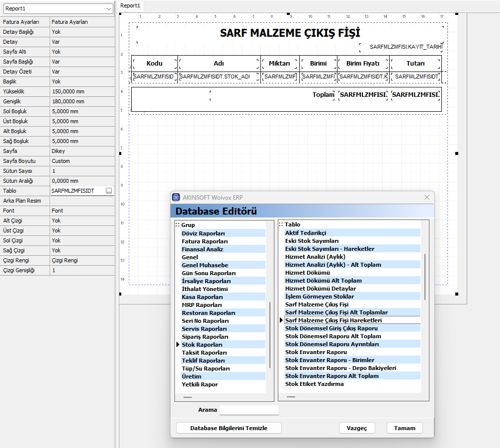Select the SARFMLZMFISI.KAYIT_TARIHI field

(401, 47)
